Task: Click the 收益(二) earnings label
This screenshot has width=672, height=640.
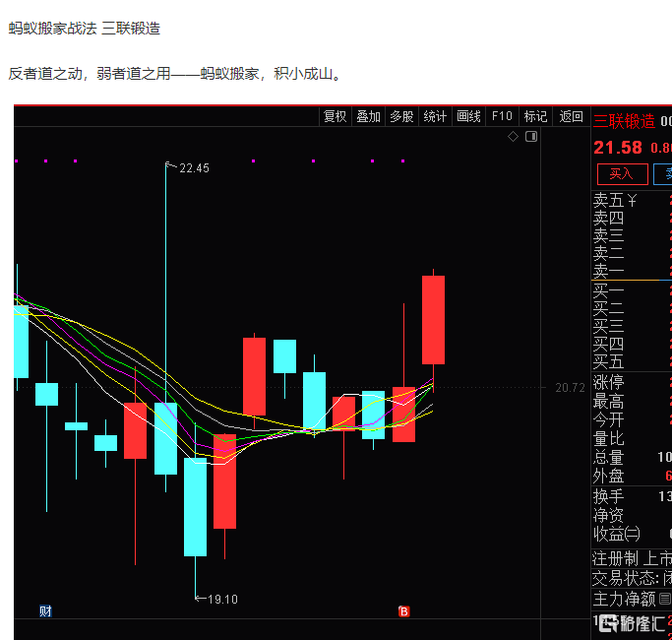Action: (617, 534)
